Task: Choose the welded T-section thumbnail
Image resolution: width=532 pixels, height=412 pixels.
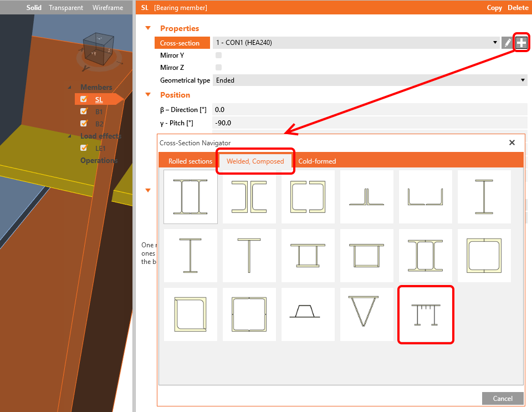Action: pos(249,256)
